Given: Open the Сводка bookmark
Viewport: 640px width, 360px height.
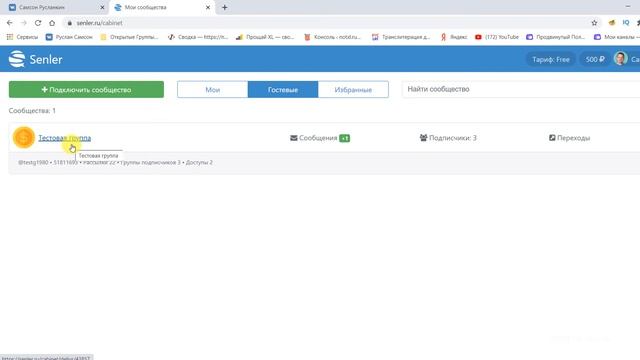Looking at the screenshot, I should (198, 37).
